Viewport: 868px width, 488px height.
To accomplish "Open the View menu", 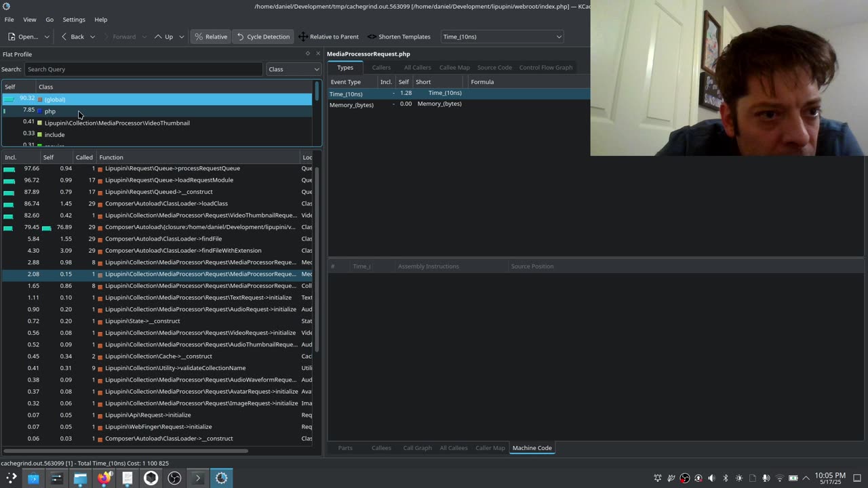I will click(x=30, y=20).
